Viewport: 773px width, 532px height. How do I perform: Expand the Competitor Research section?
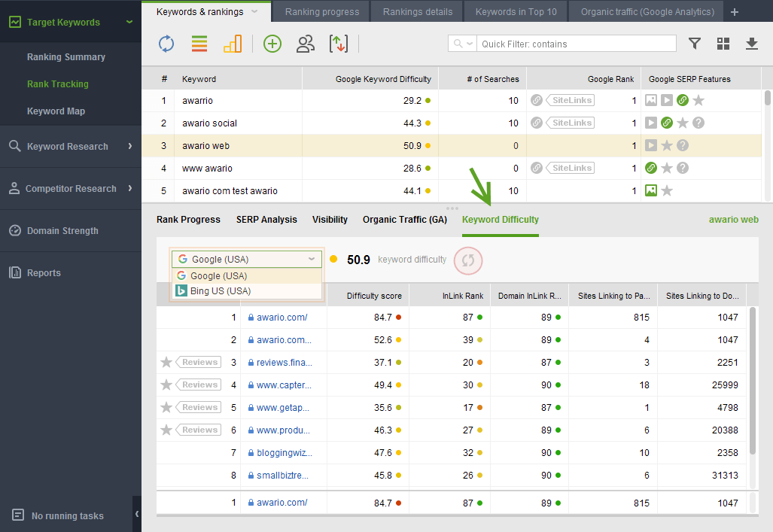coord(130,188)
